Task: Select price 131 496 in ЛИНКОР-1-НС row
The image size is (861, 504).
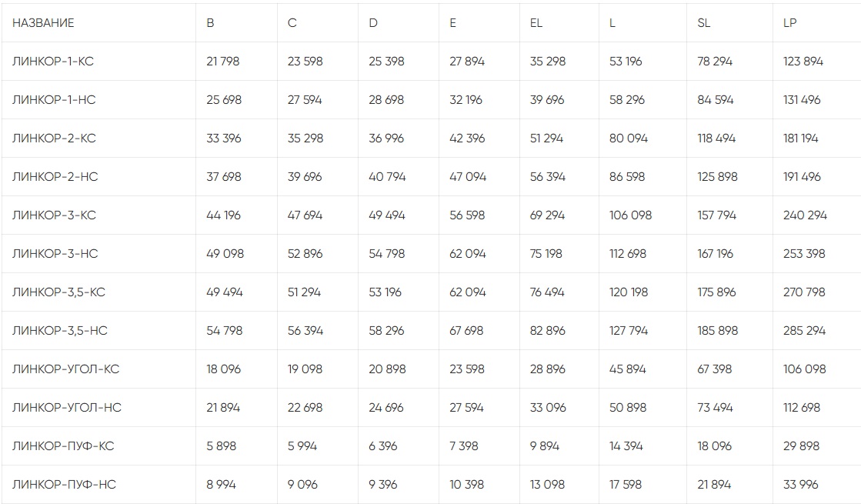Action: (802, 100)
